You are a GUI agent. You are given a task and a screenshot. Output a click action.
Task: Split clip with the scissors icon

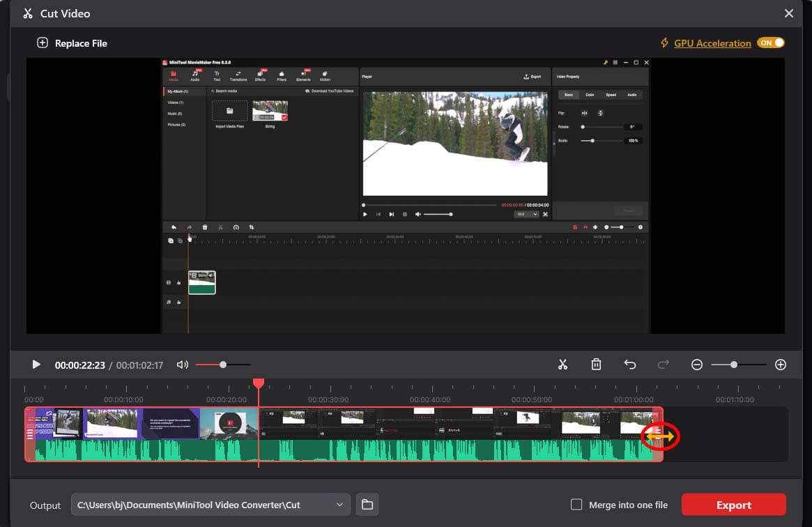[x=563, y=365]
